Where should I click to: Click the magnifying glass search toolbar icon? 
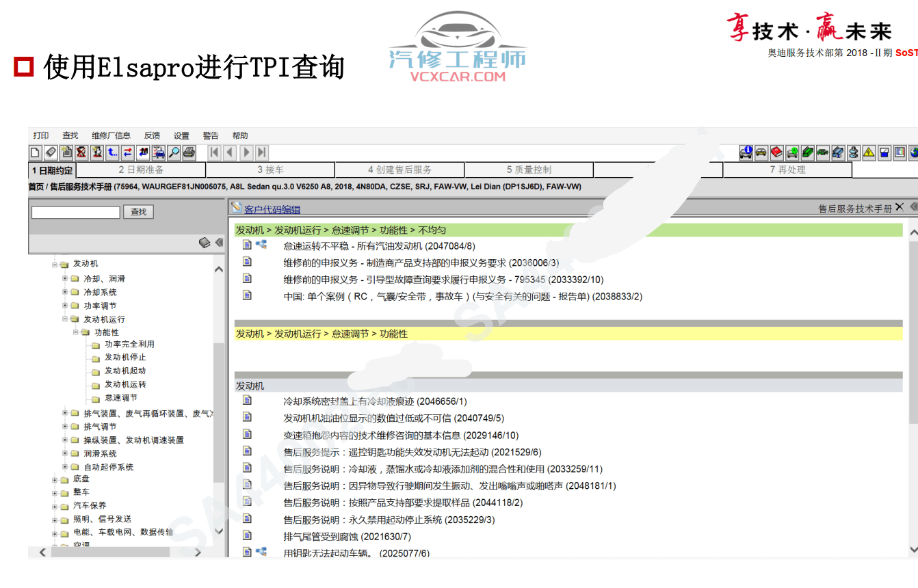click(174, 152)
